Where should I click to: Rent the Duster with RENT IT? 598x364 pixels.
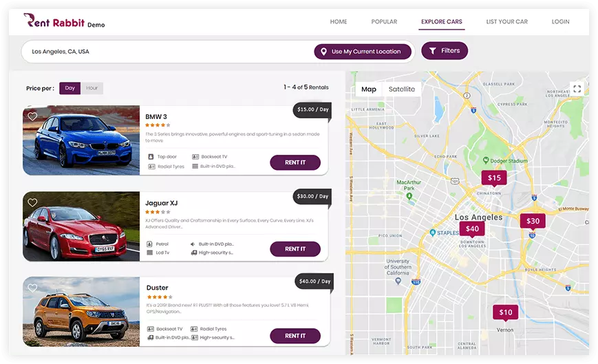pyautogui.click(x=295, y=336)
